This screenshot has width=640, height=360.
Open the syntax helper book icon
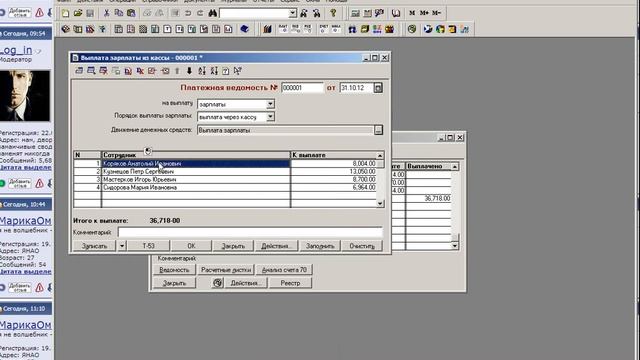tap(396, 13)
